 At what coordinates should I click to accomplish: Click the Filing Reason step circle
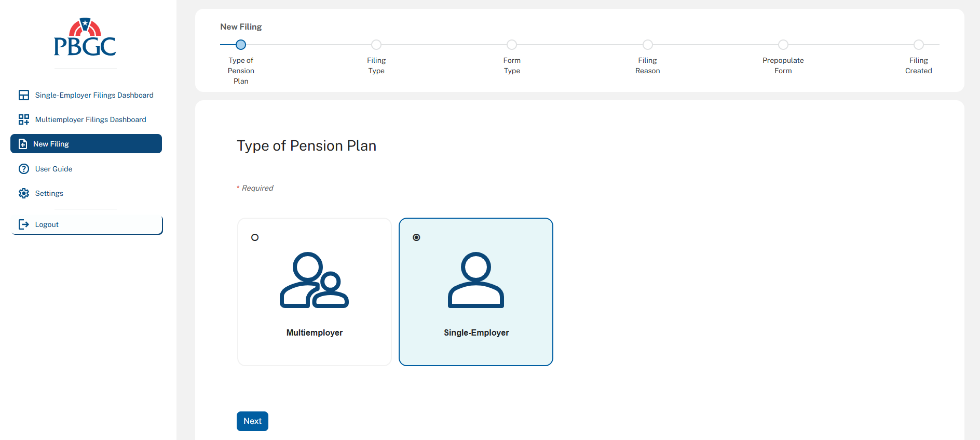648,45
